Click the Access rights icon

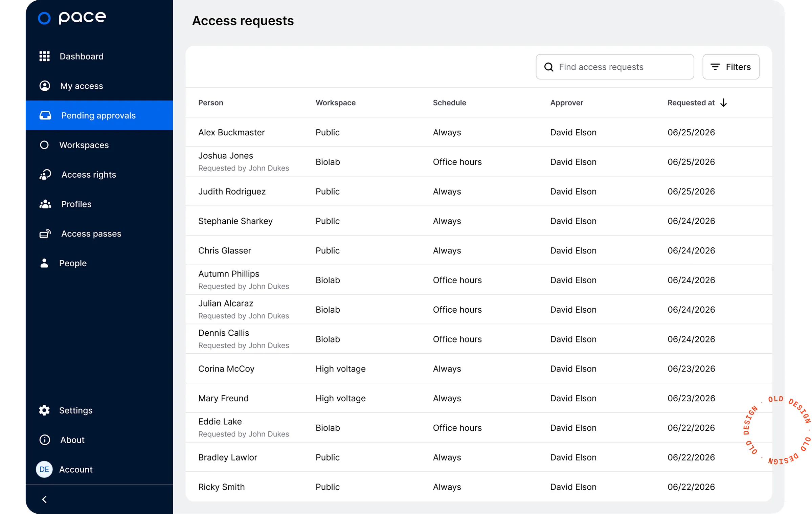pos(45,175)
